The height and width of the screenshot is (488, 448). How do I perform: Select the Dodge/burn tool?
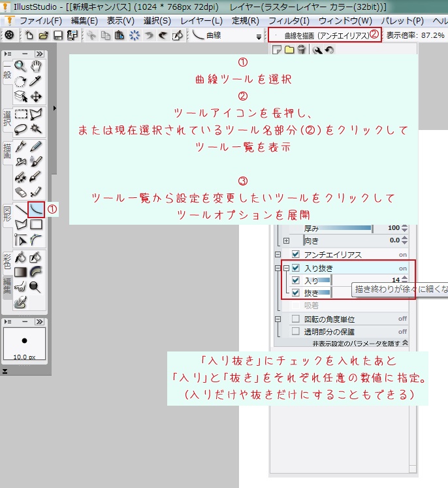pos(35,287)
